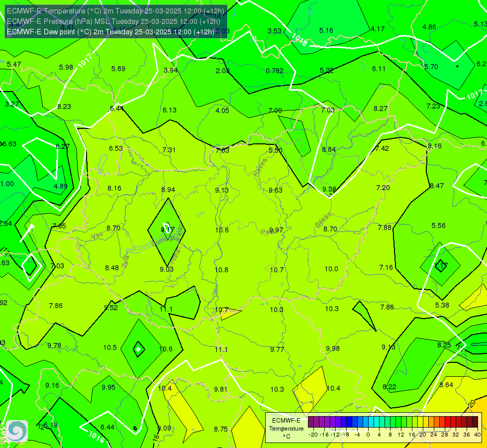Click the Zala county label

125,261
